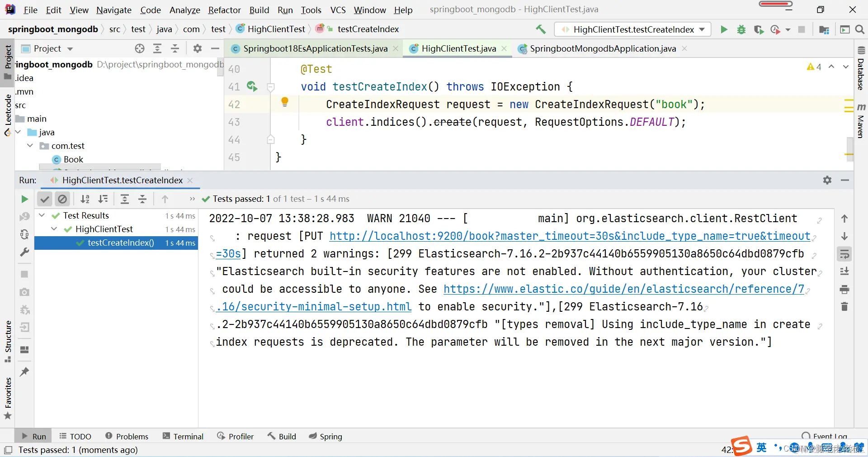The width and height of the screenshot is (868, 457).
Task: Toggle Show Ignored tests filter
Action: pyautogui.click(x=62, y=199)
